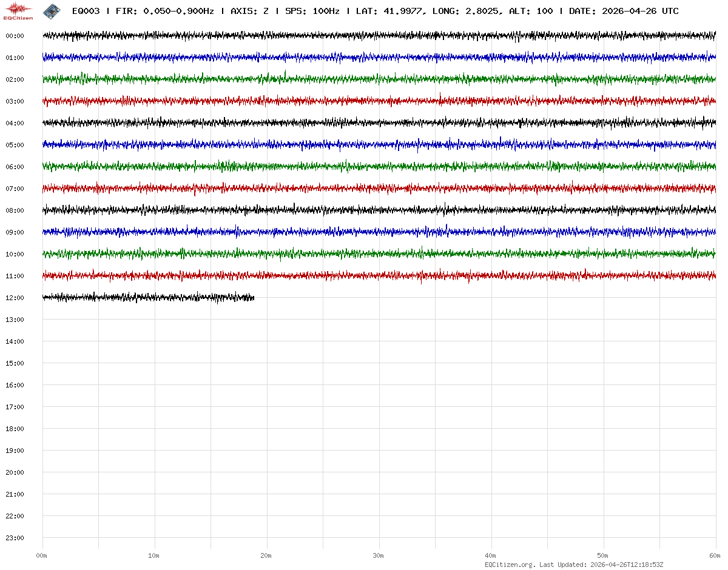
Task: Click the 30m marker on minute axis
Action: 379,555
